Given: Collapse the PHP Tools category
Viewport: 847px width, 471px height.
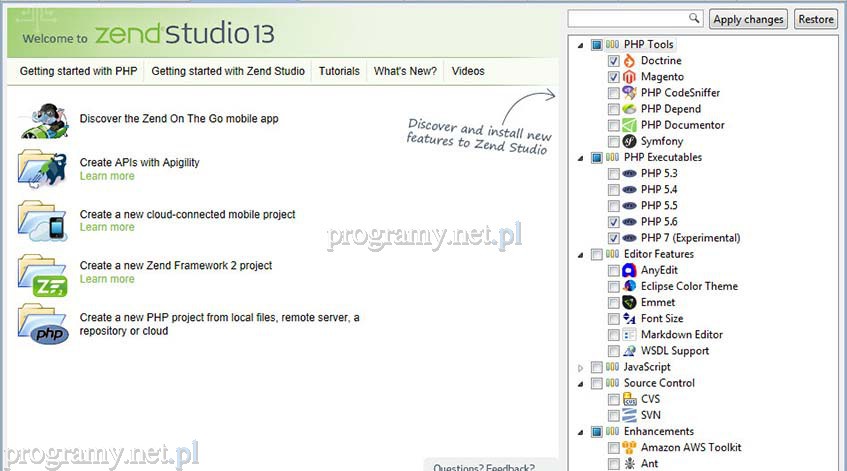Looking at the screenshot, I should coord(581,45).
